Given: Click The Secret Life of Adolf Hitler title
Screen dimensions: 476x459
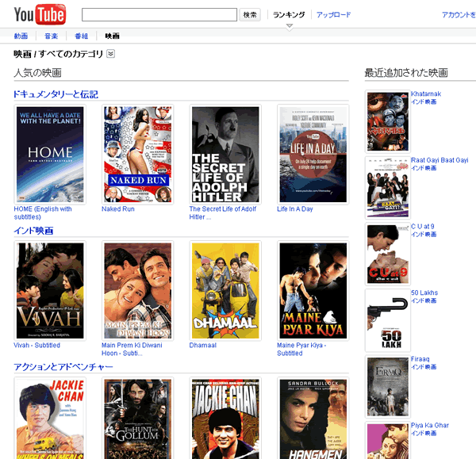Looking at the screenshot, I should (223, 212).
